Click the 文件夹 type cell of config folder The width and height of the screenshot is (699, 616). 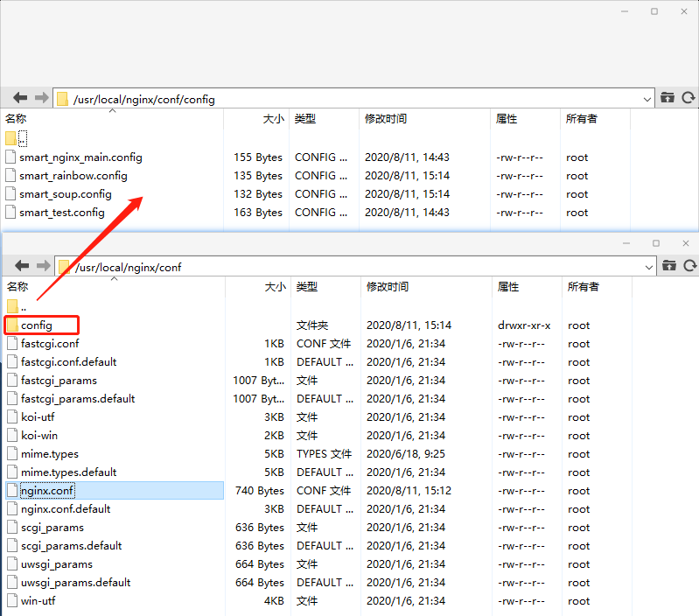click(312, 325)
